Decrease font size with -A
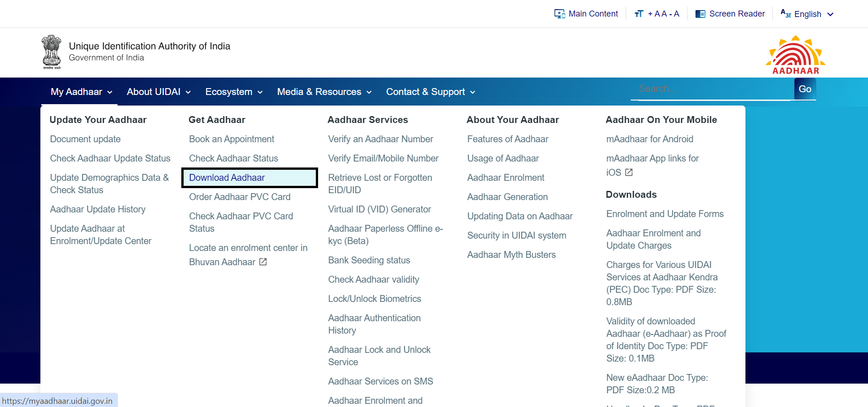868x407 pixels. tap(674, 14)
